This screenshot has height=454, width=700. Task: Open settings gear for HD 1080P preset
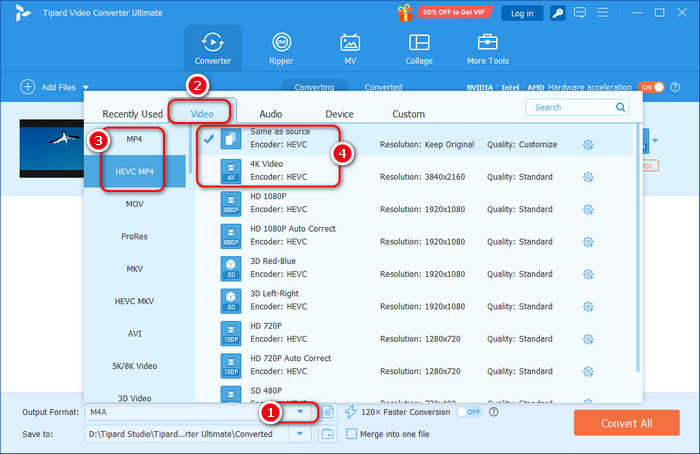point(588,209)
